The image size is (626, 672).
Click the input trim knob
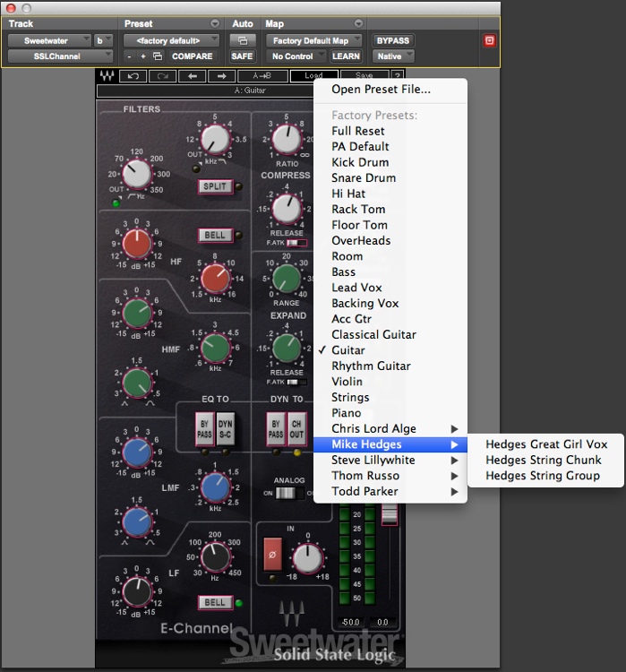click(x=308, y=558)
